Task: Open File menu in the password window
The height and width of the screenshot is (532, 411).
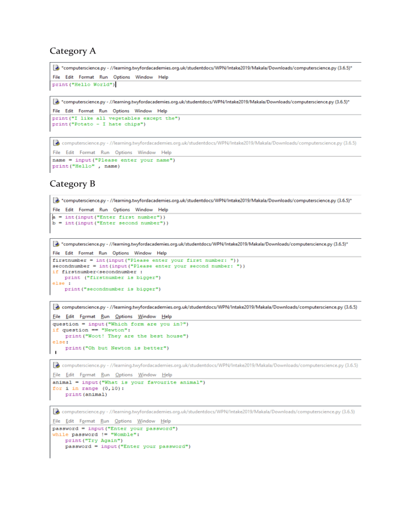Action: click(57, 421)
